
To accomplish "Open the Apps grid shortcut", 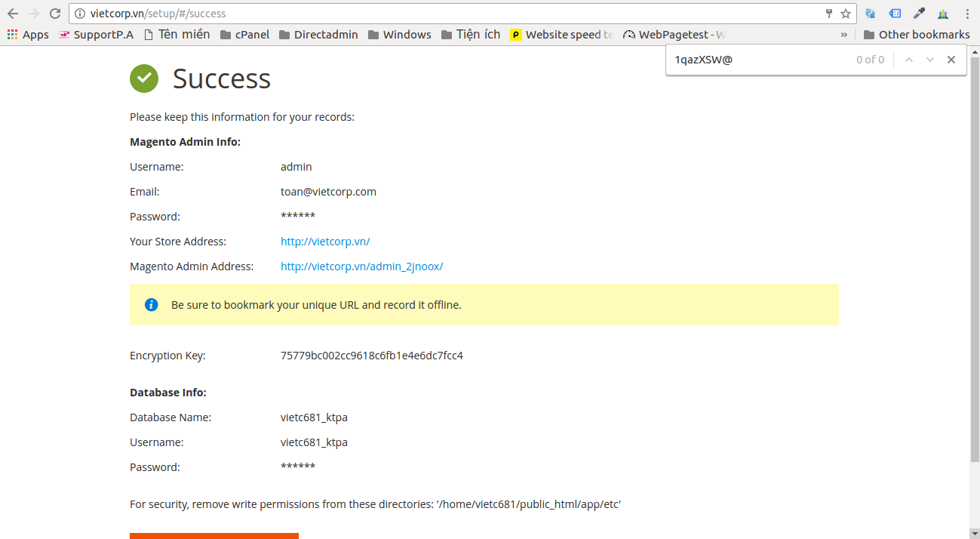I will 28,35.
